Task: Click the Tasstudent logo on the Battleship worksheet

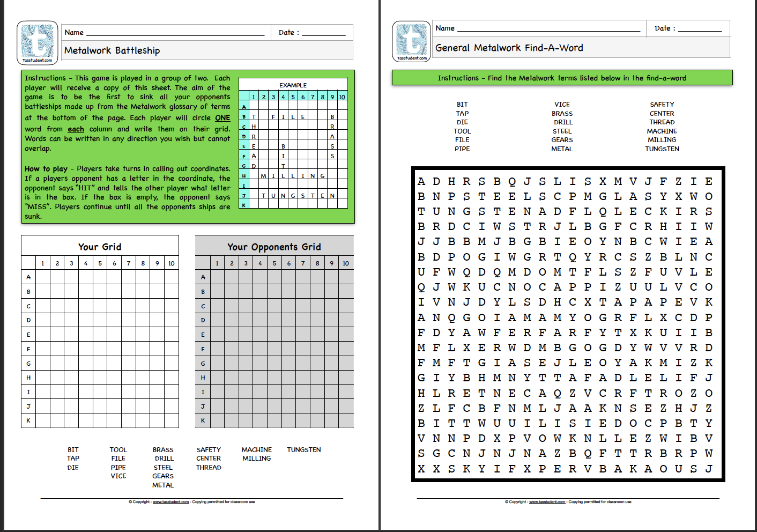Action: (38, 41)
